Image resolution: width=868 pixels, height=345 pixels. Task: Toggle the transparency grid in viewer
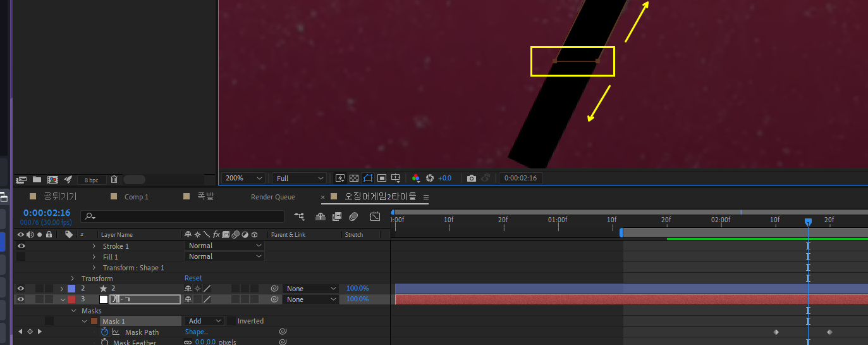point(353,178)
